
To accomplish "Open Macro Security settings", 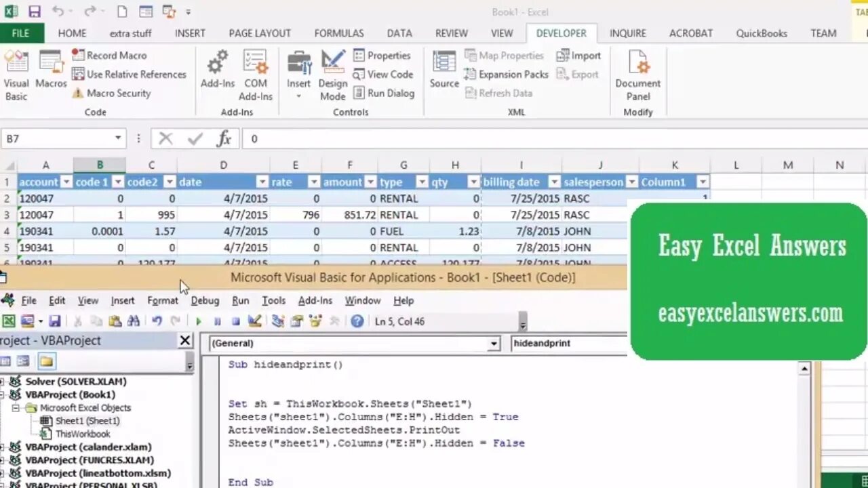I will click(111, 94).
